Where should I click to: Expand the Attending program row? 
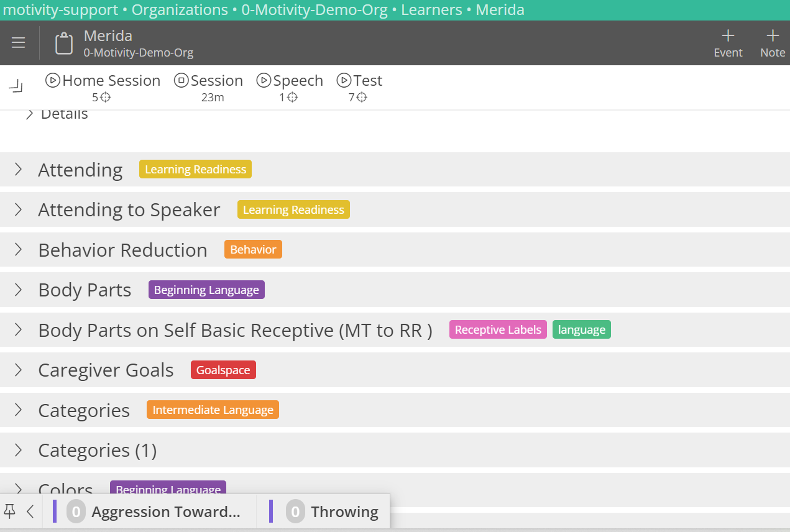(18, 170)
